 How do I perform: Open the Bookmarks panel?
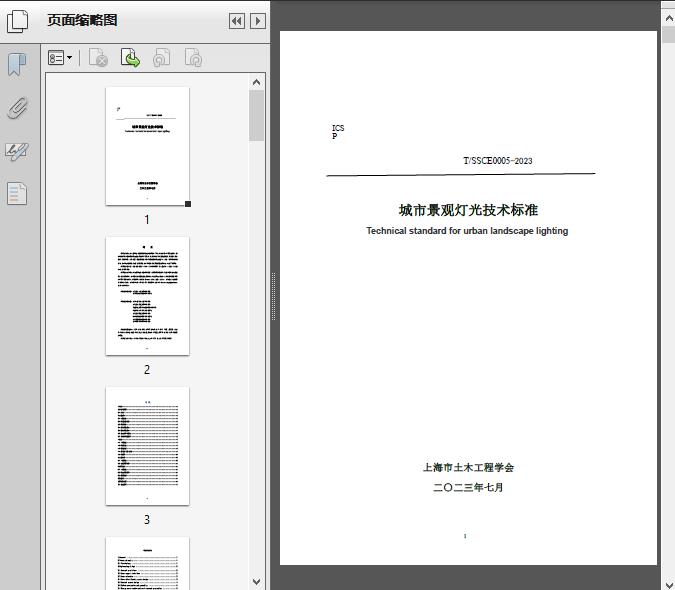click(x=17, y=65)
